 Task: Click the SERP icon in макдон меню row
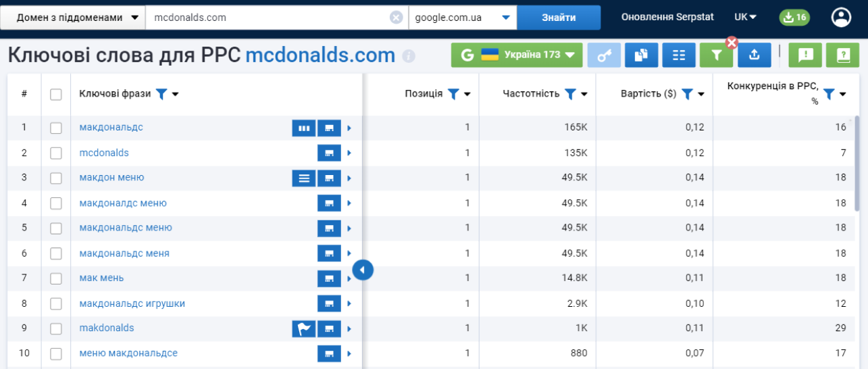[329, 178]
